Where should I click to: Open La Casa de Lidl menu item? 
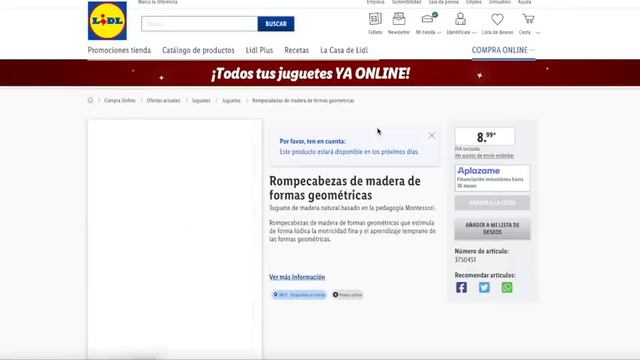[x=344, y=50]
